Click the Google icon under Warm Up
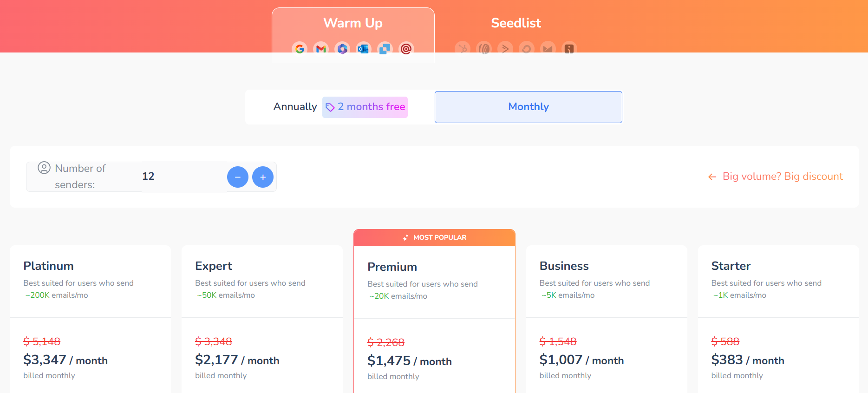The width and height of the screenshot is (868, 393). 300,49
